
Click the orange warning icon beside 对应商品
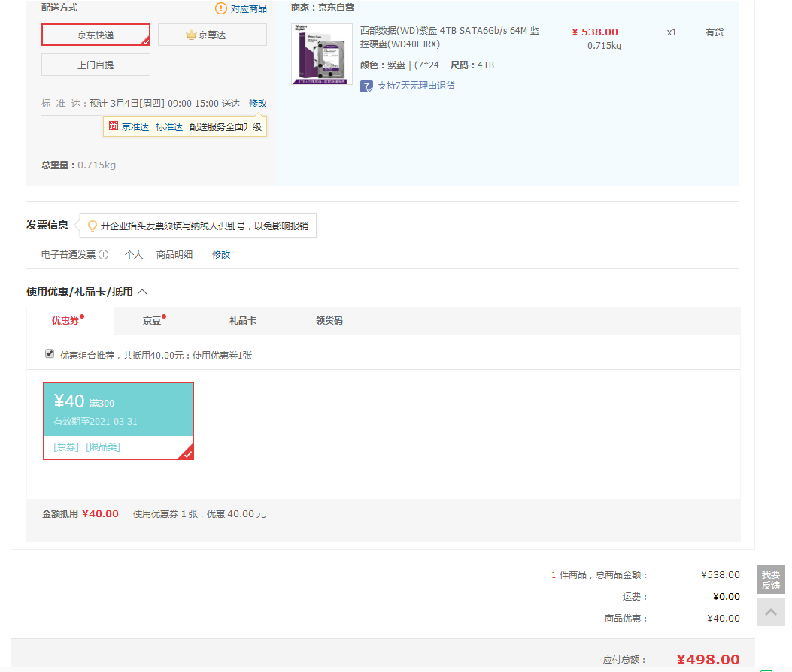(220, 8)
